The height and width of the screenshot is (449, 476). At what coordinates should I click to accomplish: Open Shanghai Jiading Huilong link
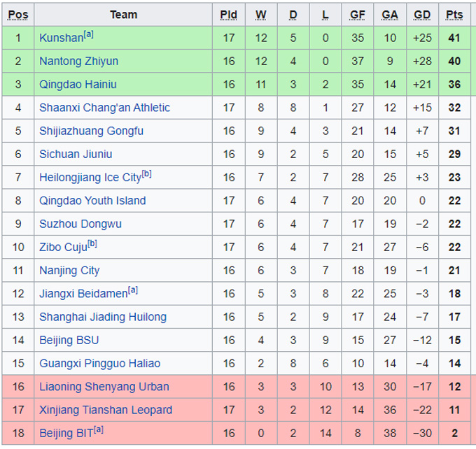click(103, 317)
